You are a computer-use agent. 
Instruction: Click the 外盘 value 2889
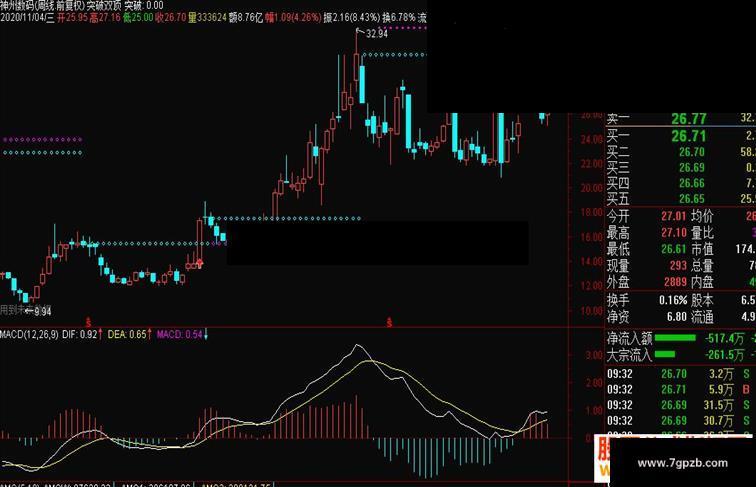tap(675, 282)
